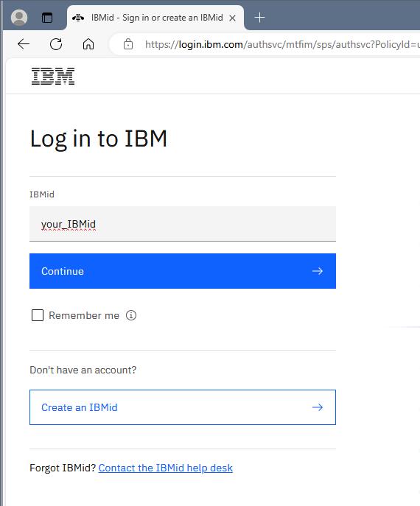Image resolution: width=420 pixels, height=506 pixels.
Task: Open Contact the IBMid help desk link
Action: (x=166, y=468)
